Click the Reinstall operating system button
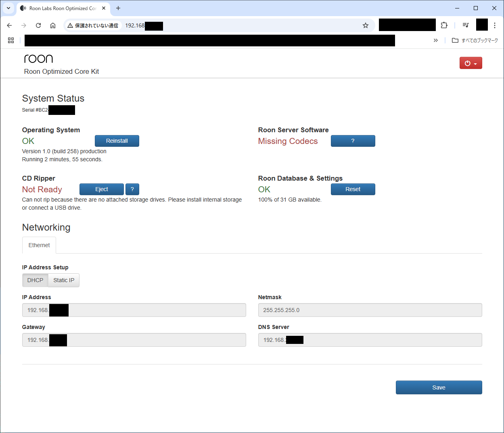 117,141
